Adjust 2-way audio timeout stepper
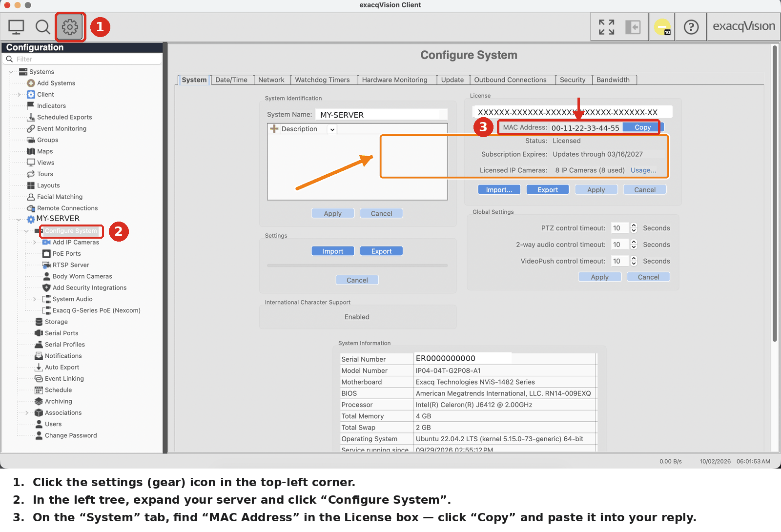Viewport: 781px width, 532px height. coord(634,245)
